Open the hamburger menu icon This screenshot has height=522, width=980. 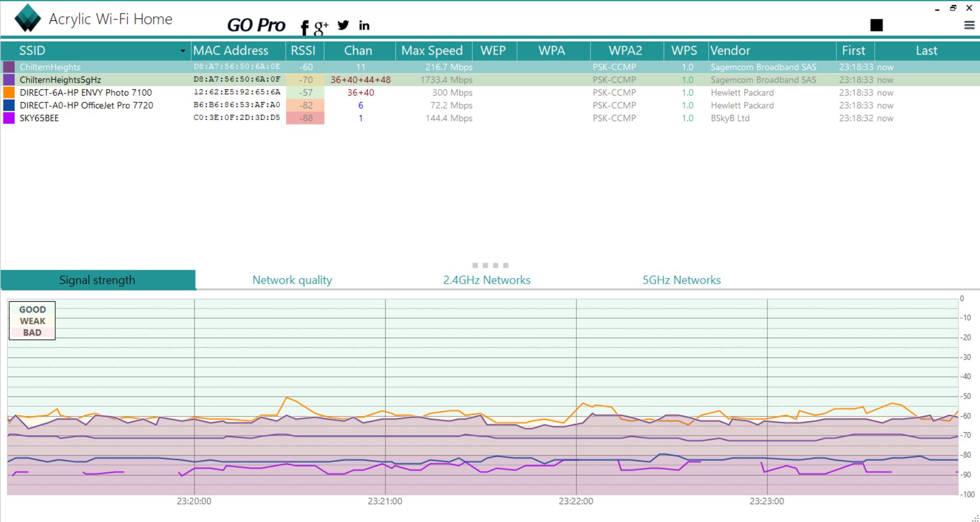tap(969, 25)
